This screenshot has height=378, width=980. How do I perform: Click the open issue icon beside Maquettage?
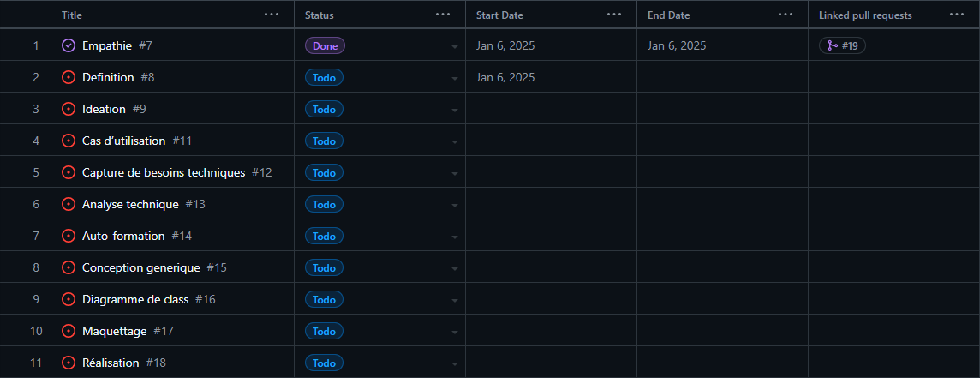click(69, 331)
